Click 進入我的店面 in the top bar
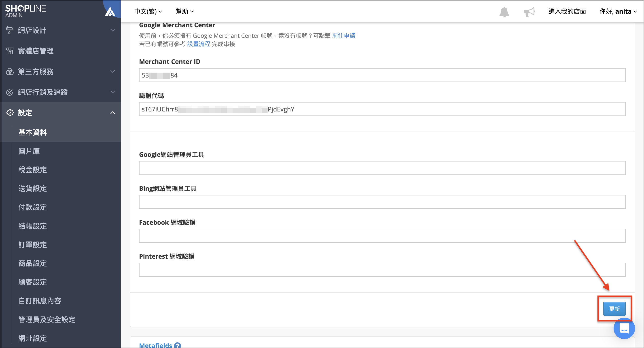 point(567,11)
